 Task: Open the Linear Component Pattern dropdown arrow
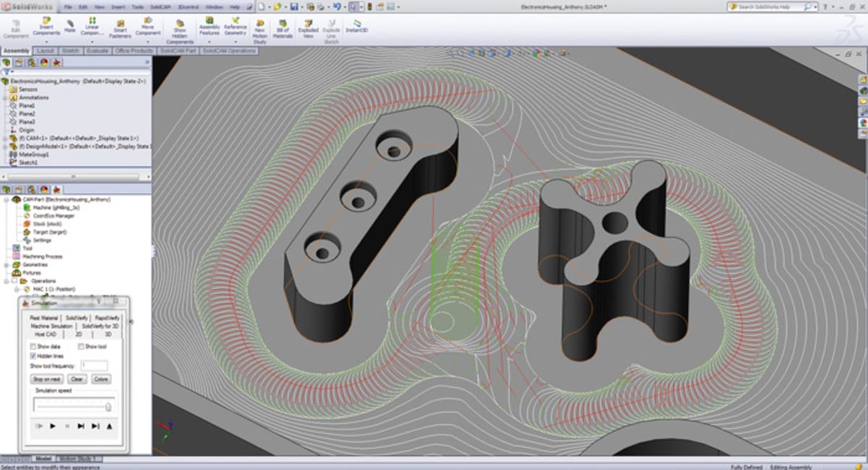[92, 41]
